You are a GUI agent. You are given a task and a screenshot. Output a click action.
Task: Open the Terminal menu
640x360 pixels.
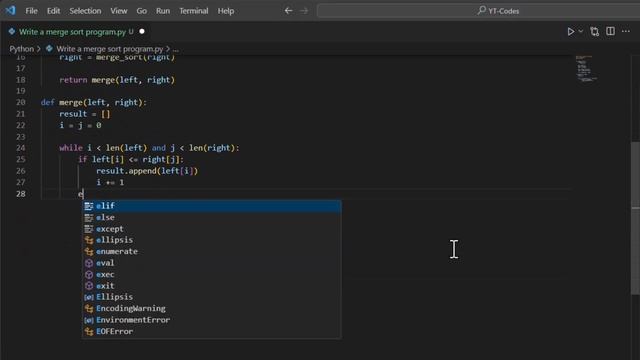pos(194,11)
